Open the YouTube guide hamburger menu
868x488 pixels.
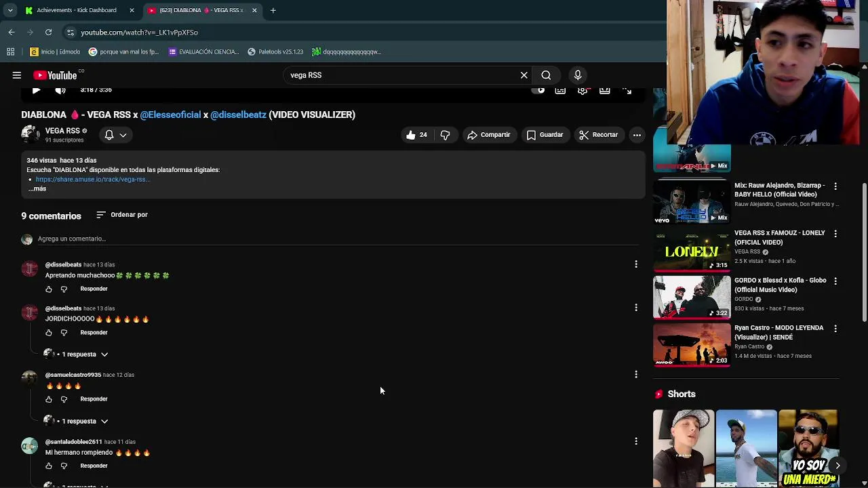pyautogui.click(x=17, y=75)
